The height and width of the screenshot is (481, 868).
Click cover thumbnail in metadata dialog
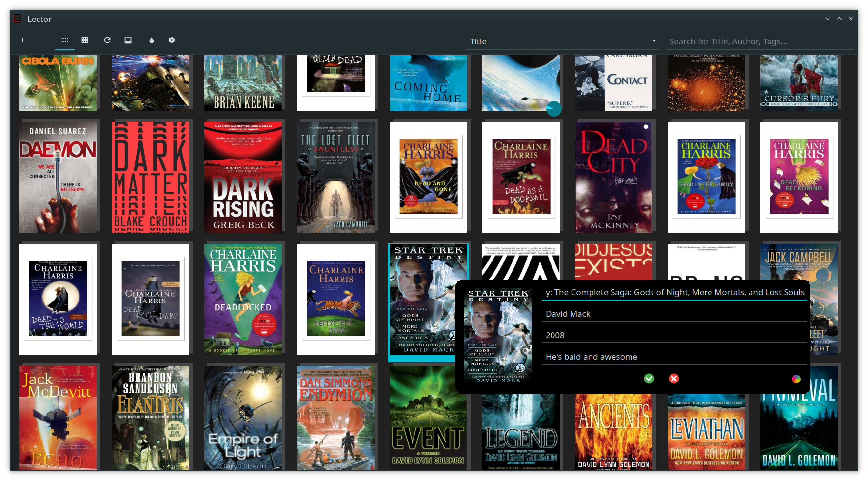(498, 336)
